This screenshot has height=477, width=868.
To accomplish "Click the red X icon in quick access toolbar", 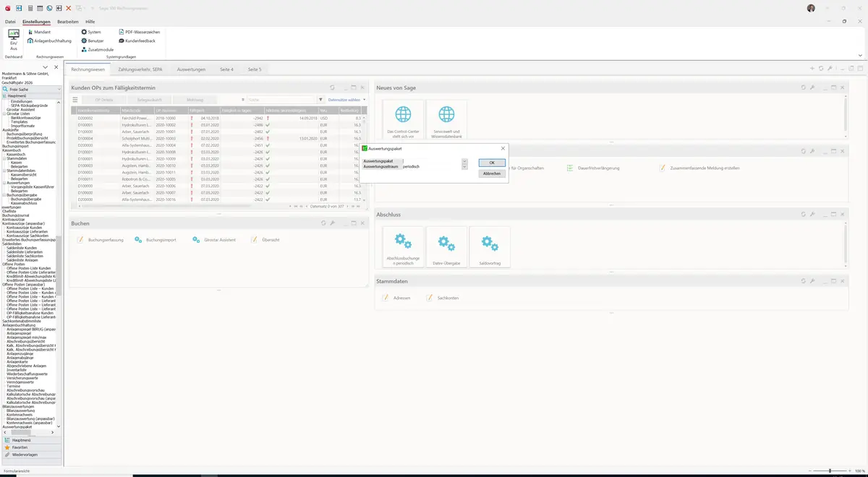I will (x=69, y=8).
